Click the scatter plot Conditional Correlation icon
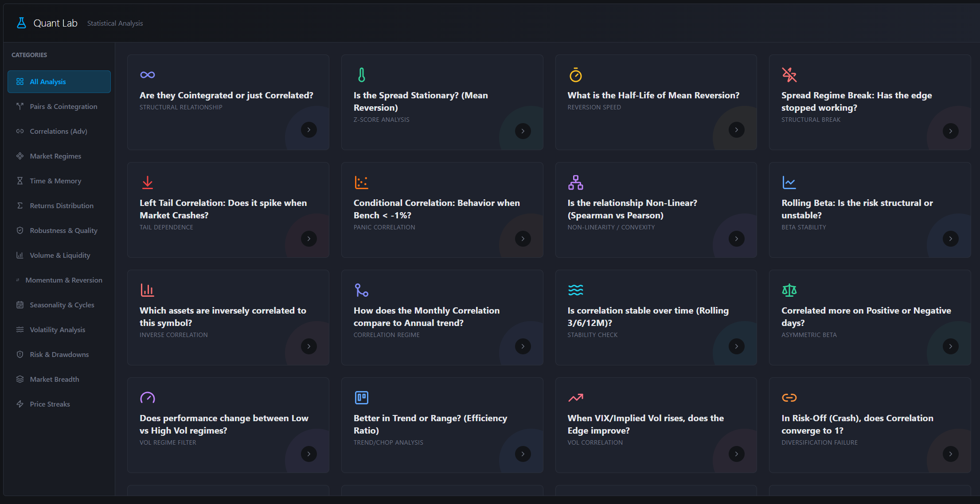This screenshot has height=504, width=980. [x=361, y=182]
